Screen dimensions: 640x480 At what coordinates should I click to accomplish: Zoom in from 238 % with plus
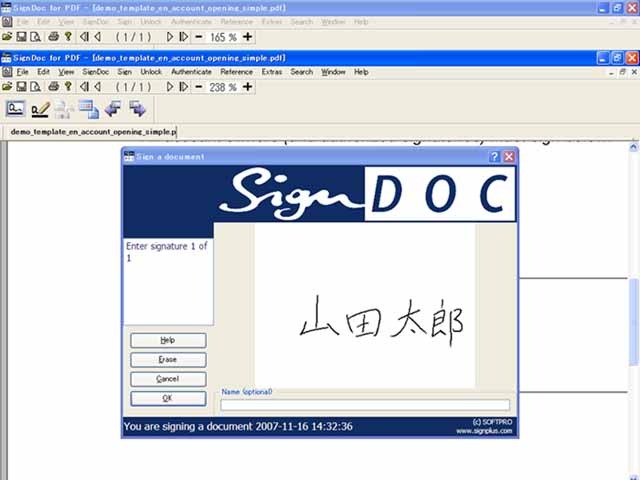247,87
